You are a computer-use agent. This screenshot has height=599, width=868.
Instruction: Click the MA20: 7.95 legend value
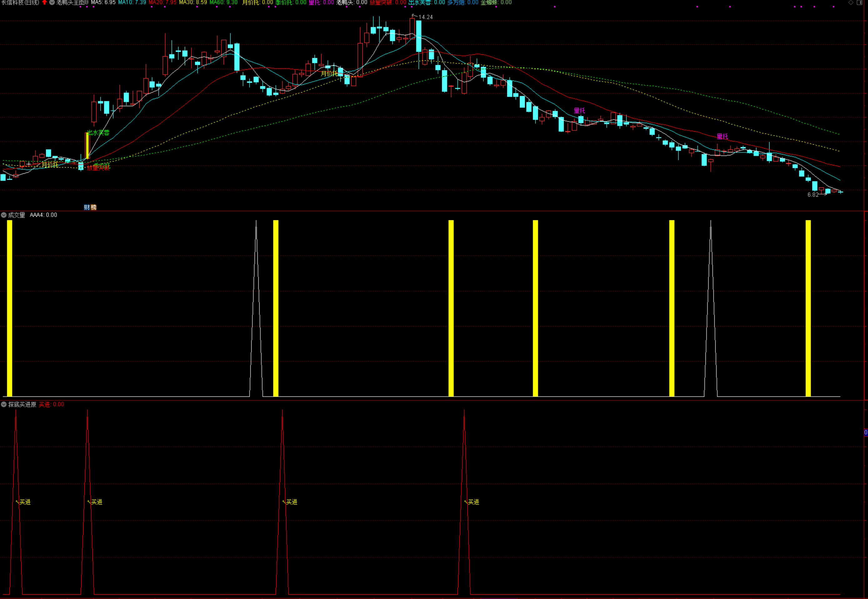click(x=162, y=2)
